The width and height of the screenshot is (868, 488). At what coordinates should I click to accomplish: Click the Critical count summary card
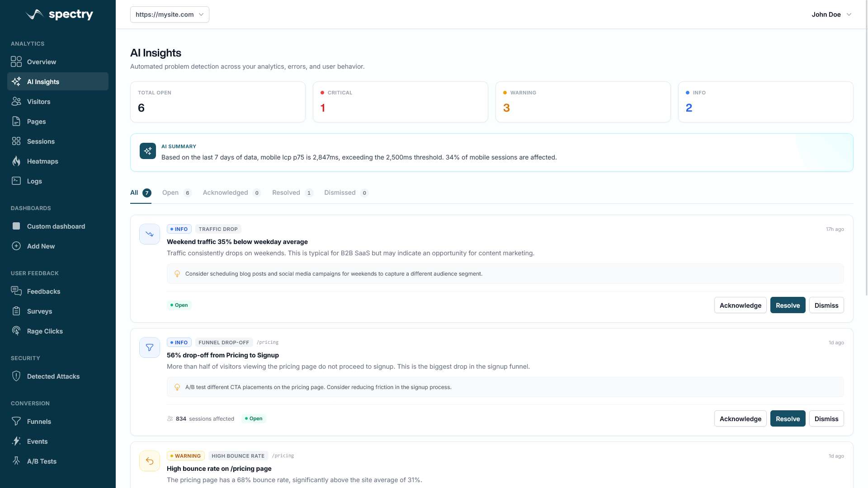400,102
